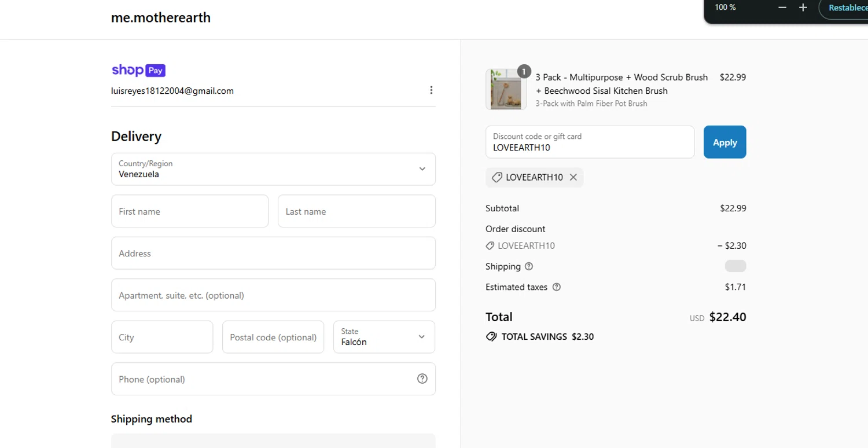Click the order discount value − $2.30
868x448 pixels.
pyautogui.click(x=731, y=245)
